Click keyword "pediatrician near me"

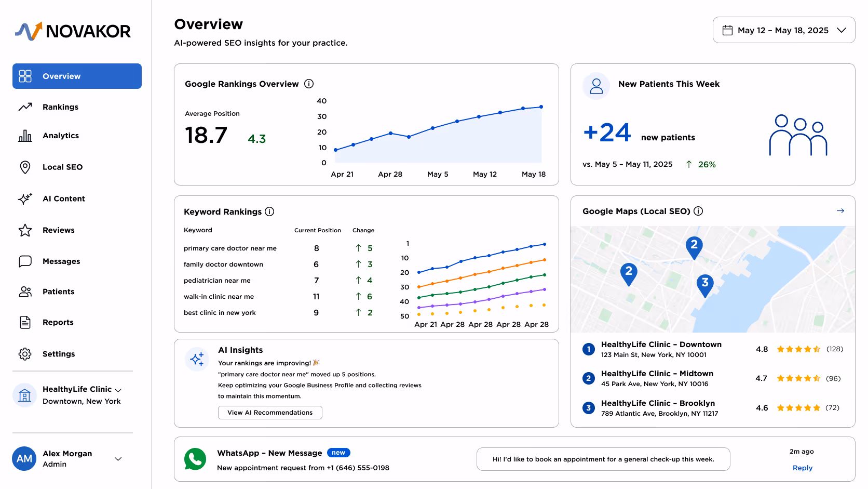[217, 281]
